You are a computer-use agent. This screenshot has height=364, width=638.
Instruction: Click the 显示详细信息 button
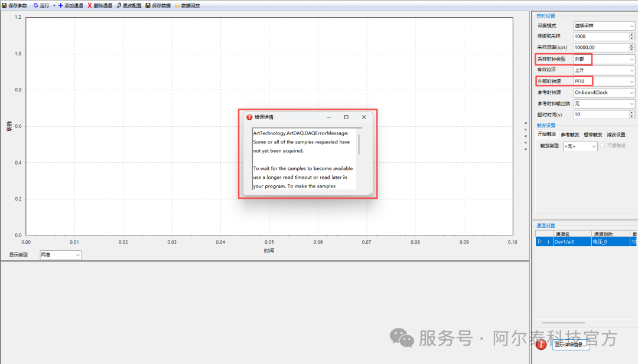[571, 345]
